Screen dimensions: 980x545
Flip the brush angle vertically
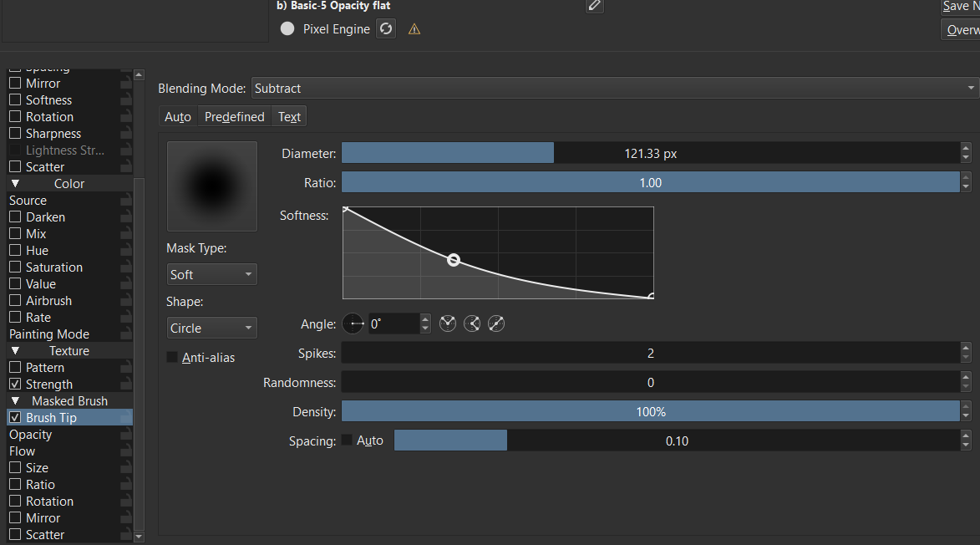click(x=472, y=323)
